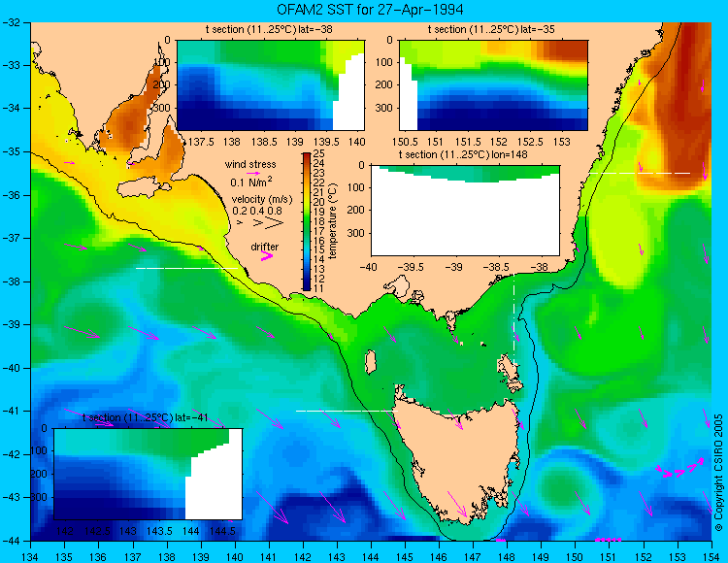Click the '© Copyright CSIRO 2005' text

(718, 473)
